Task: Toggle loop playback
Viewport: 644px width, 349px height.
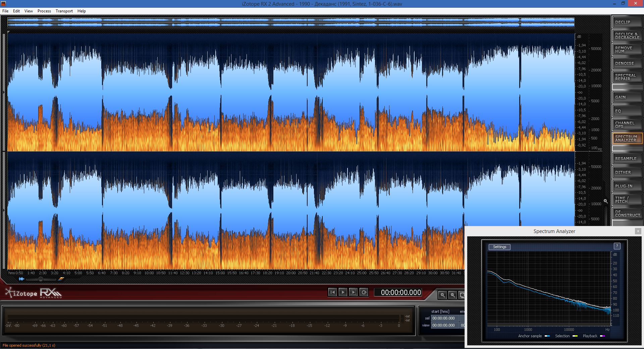Action: 364,292
